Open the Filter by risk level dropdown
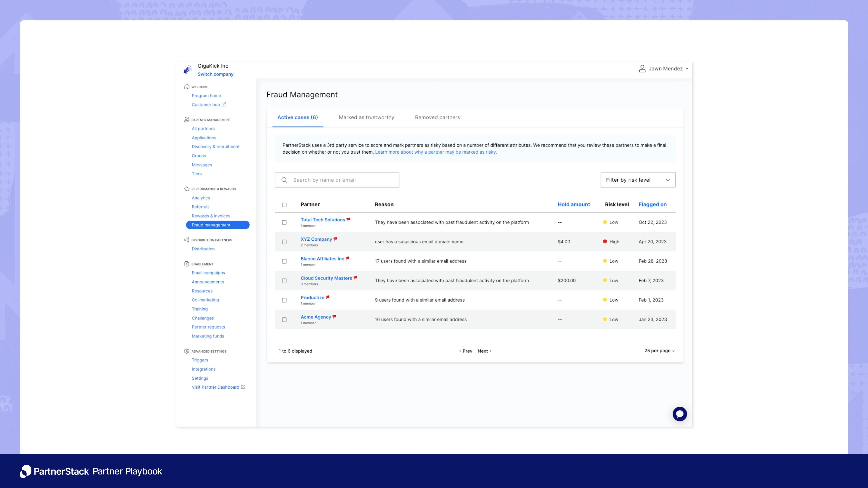This screenshot has height=488, width=868. pyautogui.click(x=637, y=180)
